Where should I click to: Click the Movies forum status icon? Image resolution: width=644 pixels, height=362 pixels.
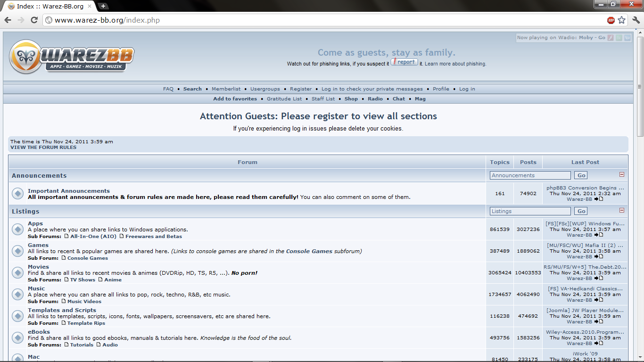[17, 272]
